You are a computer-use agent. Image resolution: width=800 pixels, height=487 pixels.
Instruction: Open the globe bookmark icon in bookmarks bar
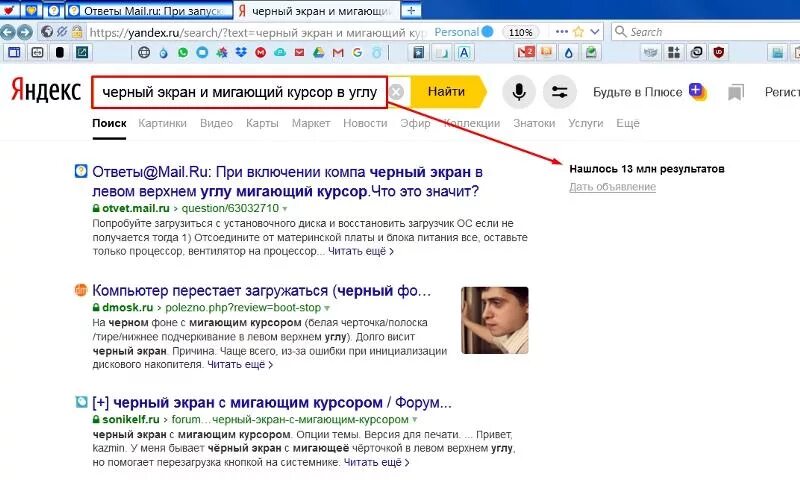click(x=144, y=52)
